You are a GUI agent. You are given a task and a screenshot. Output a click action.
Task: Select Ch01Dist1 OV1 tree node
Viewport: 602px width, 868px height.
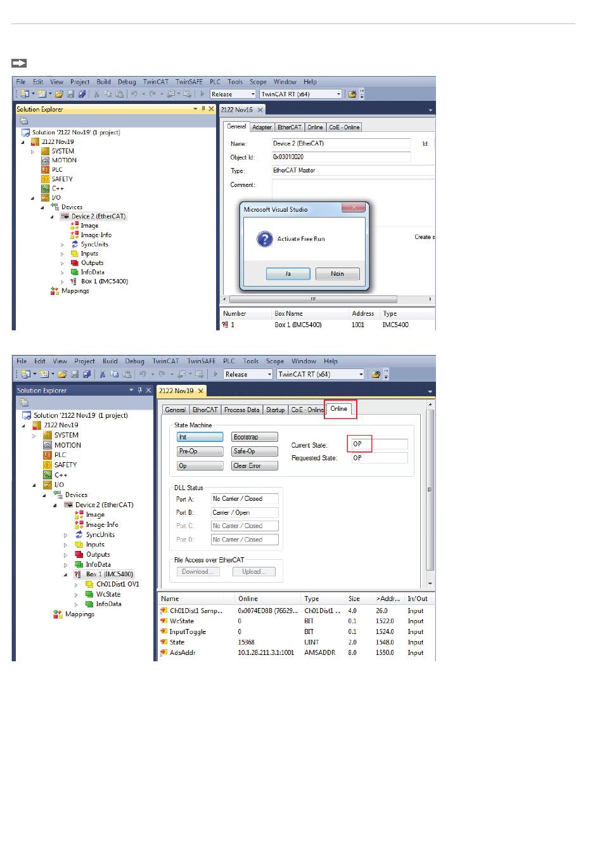(x=117, y=585)
